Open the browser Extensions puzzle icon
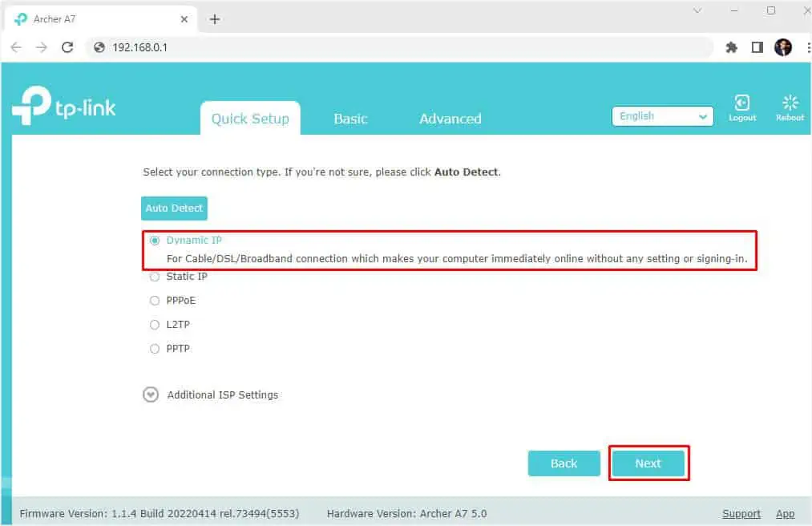 coord(731,47)
